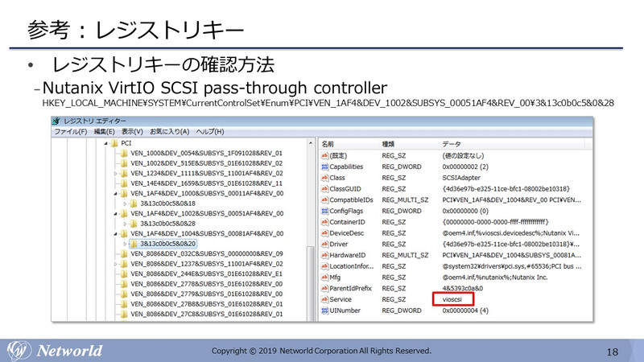The height and width of the screenshot is (362, 644).
Task: Select the VEN_8086&DEV_244E key label
Action: pyautogui.click(x=207, y=274)
